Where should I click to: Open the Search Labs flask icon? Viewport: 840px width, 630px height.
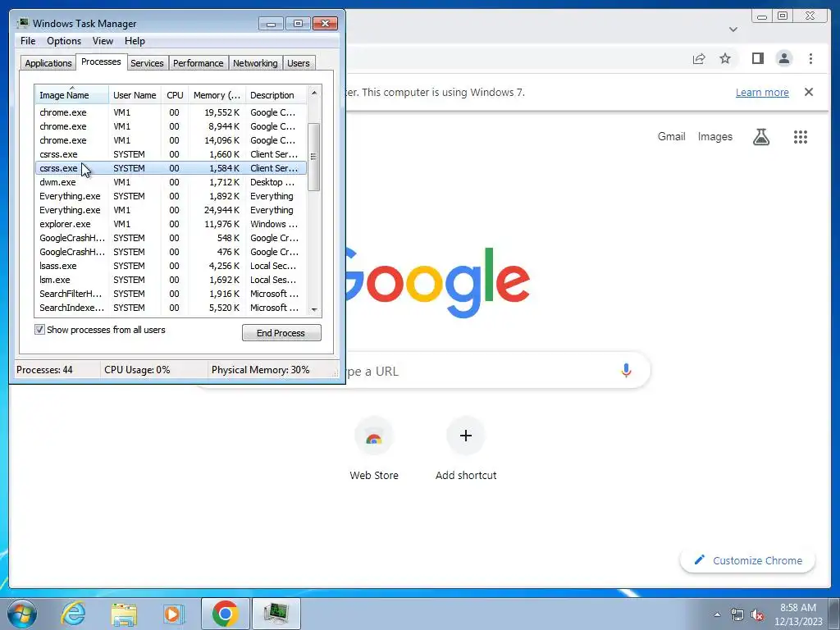click(x=760, y=137)
